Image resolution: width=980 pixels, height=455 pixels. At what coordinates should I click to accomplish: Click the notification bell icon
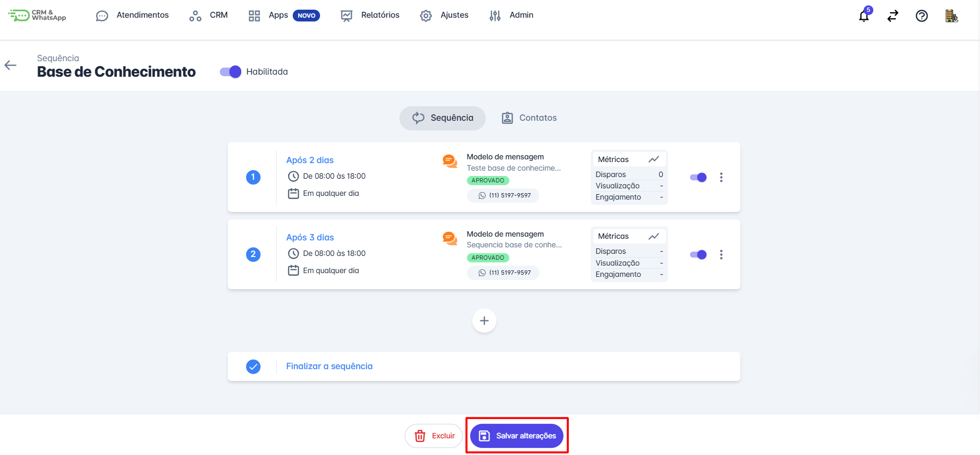pos(864,16)
